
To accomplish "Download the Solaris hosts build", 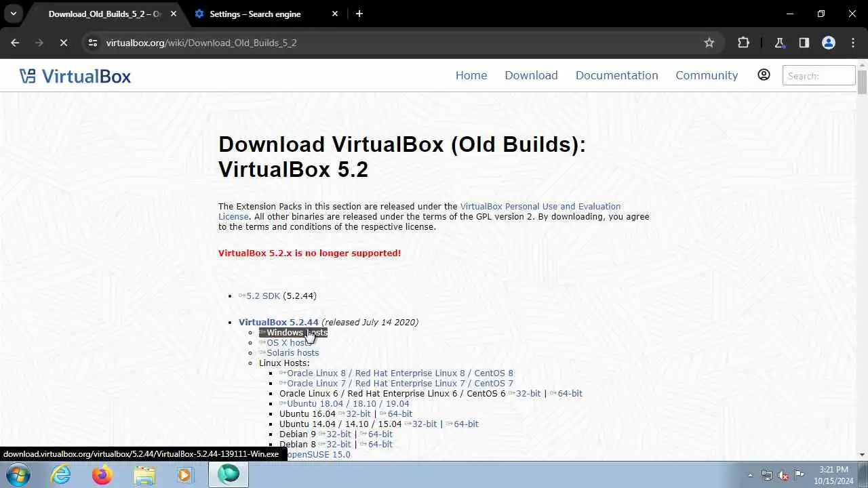I will coord(289,352).
